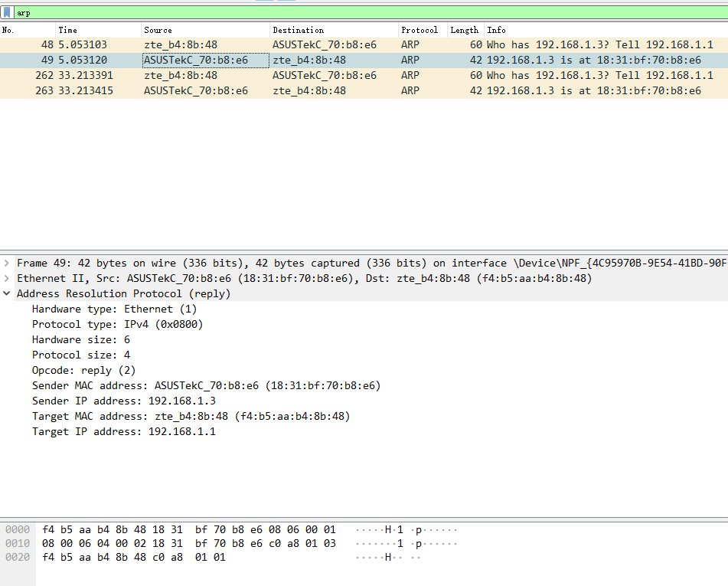This screenshot has height=586, width=728.
Task: Expand the Ethernet II details section
Action: 7,278
